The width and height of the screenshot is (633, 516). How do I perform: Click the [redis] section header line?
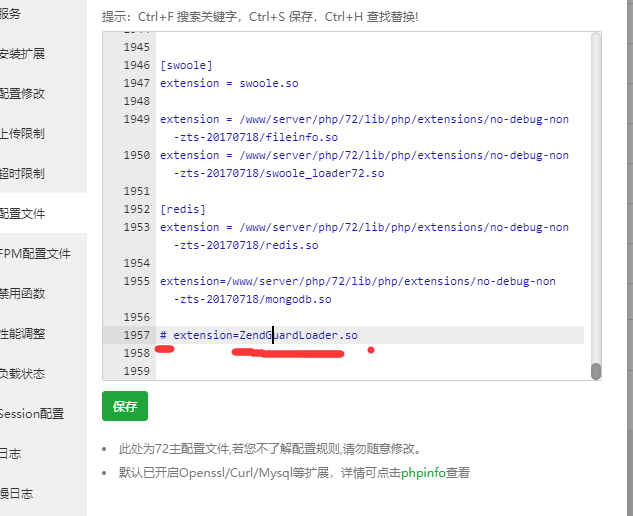tap(183, 209)
